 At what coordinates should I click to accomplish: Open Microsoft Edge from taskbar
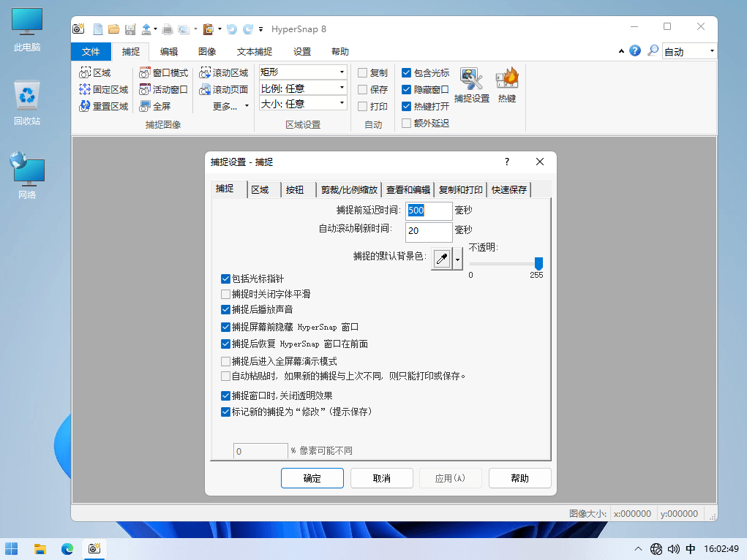click(67, 549)
